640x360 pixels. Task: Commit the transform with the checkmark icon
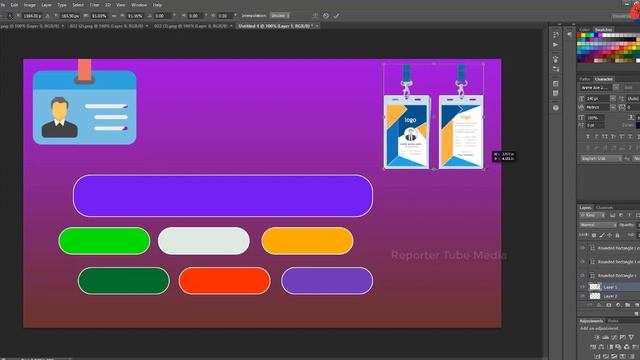336,16
